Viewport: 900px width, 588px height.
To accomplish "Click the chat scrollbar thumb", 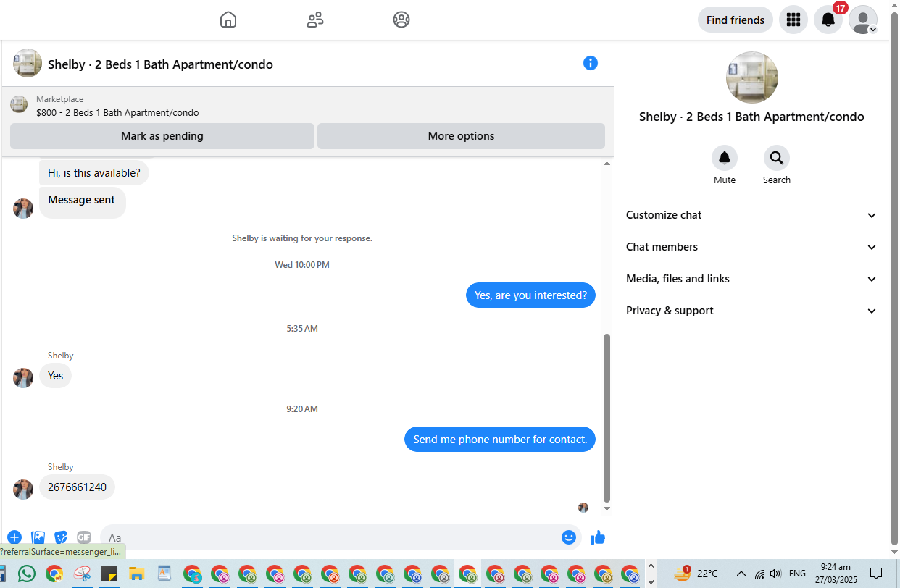I will click(x=607, y=418).
